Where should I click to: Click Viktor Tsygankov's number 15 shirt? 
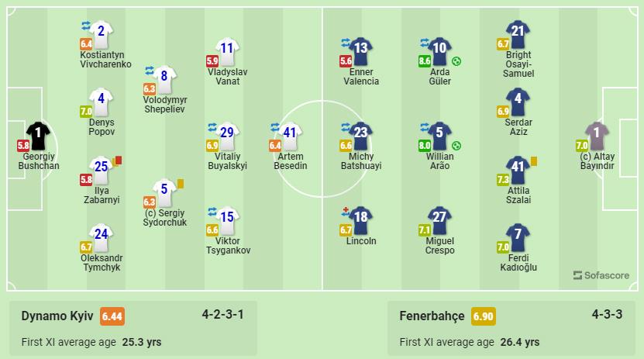[226, 218]
